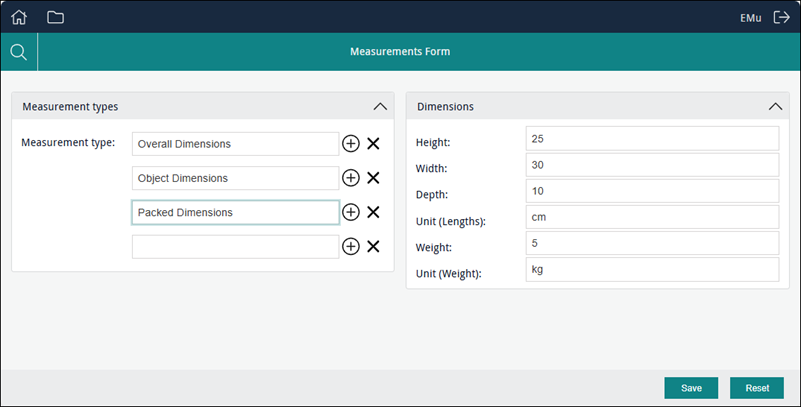
Task: Open the search magnifier icon
Action: (x=18, y=52)
